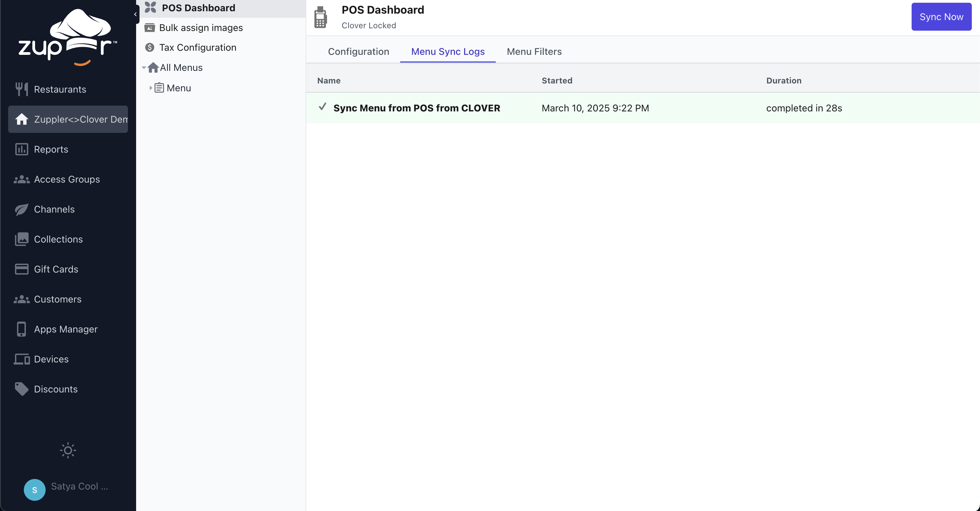Screen dimensions: 980x511
Task: Click the Devices icon in sidebar
Action: click(x=21, y=359)
